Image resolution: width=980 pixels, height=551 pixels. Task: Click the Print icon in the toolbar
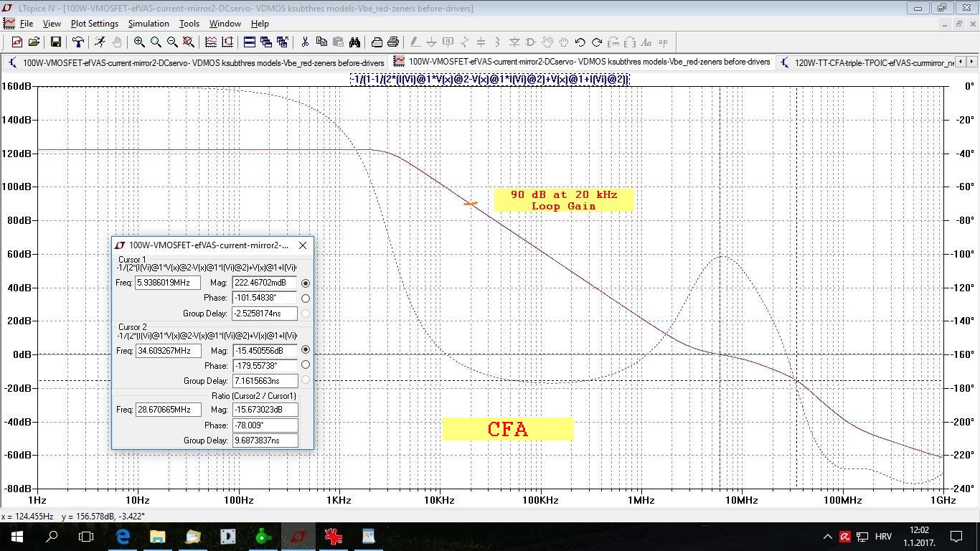[393, 42]
